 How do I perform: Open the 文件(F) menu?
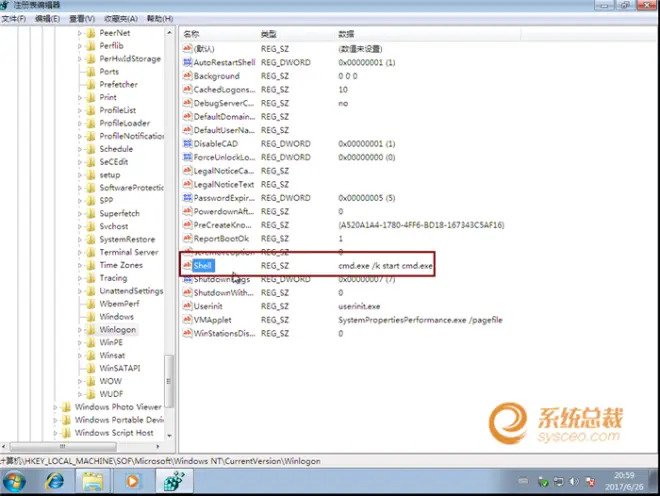coord(13,19)
